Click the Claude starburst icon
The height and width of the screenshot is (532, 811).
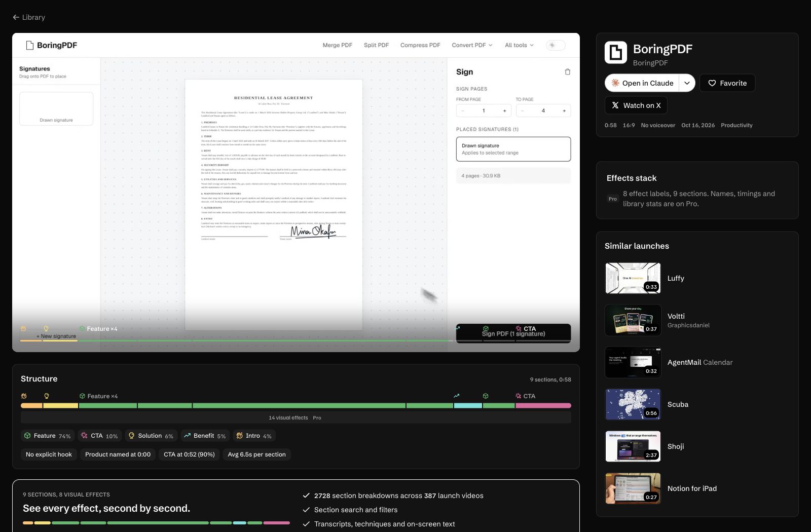tap(615, 83)
